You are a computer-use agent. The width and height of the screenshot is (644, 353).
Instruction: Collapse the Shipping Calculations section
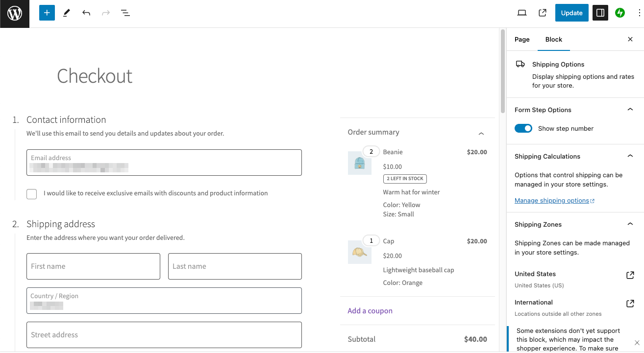click(x=630, y=156)
